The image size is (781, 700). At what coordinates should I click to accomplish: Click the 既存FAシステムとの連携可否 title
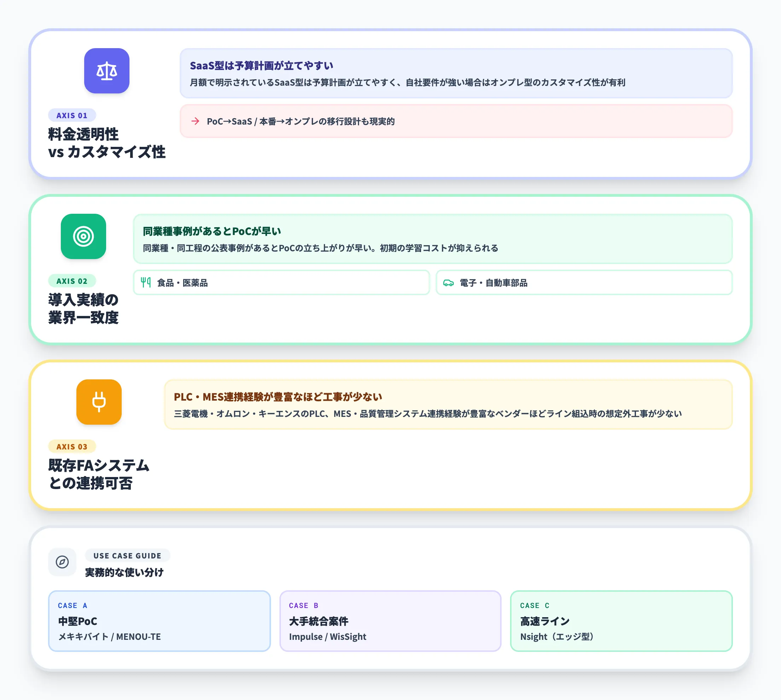coord(99,474)
